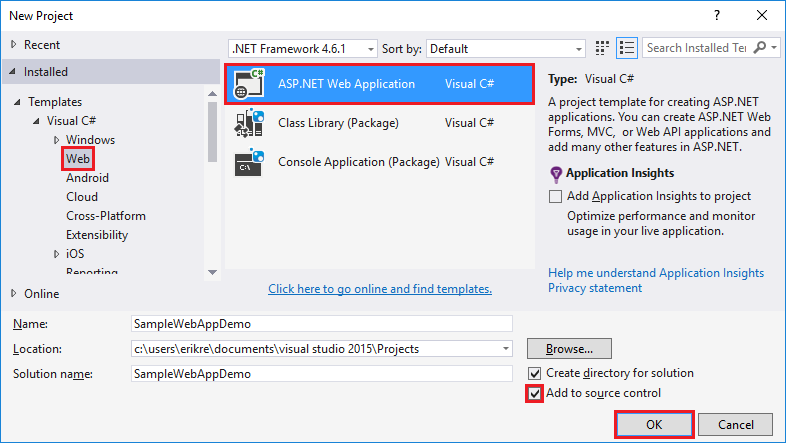The height and width of the screenshot is (443, 786).
Task: Uncheck Create directory for solution
Action: (535, 373)
